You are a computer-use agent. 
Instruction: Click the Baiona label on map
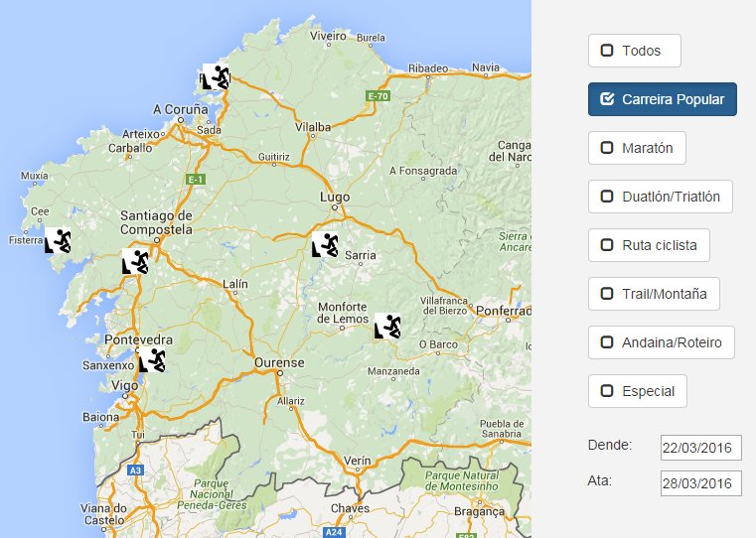pyautogui.click(x=100, y=417)
